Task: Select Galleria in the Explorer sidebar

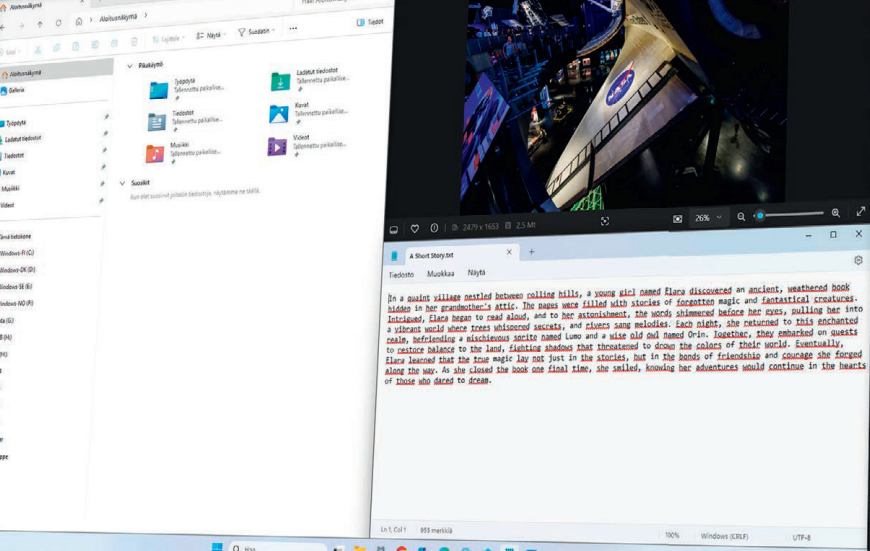Action: (16, 90)
